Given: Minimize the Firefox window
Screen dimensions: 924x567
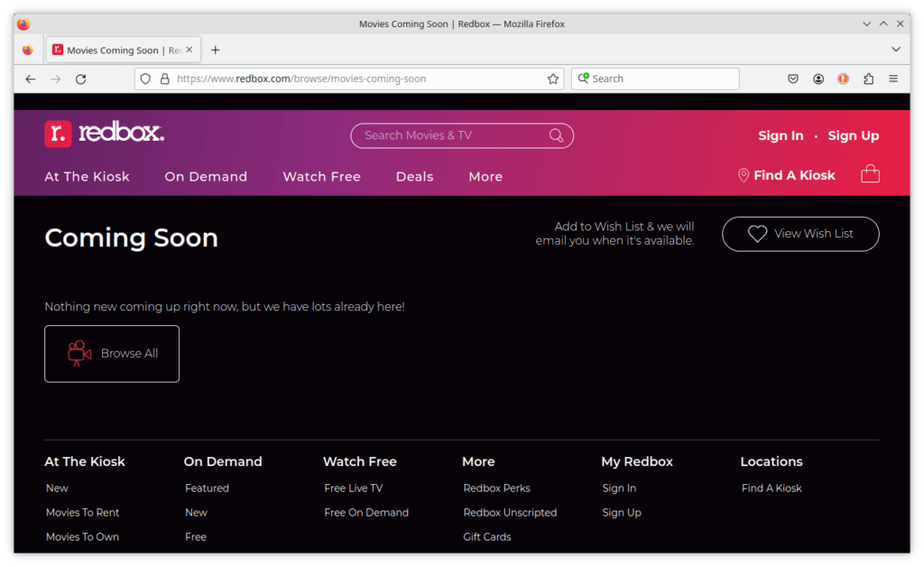Looking at the screenshot, I should pos(866,24).
